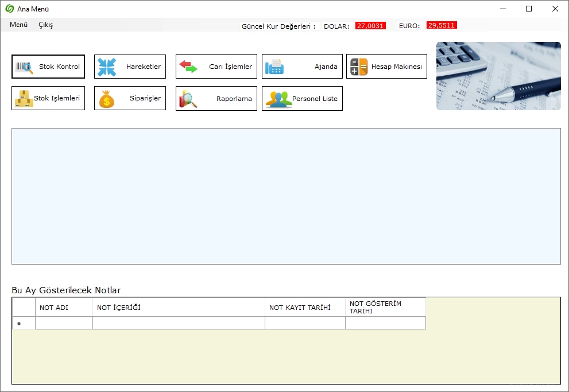Click the magnifier chart icon for Raporlama
Viewport: 569px width, 392px height.
188,99
